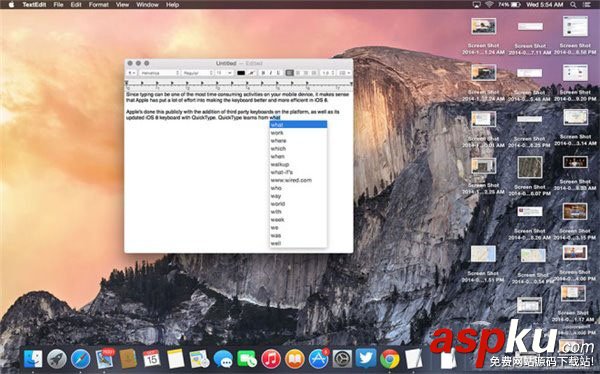Image resolution: width=600 pixels, height=374 pixels.
Task: Click the text background color swatch
Action: coord(252,73)
